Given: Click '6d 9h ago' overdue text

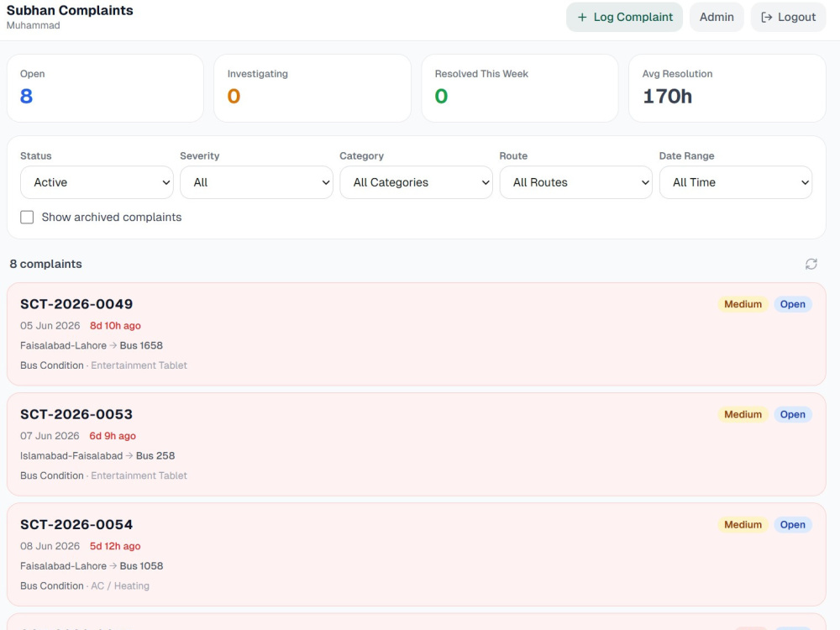Looking at the screenshot, I should (113, 436).
